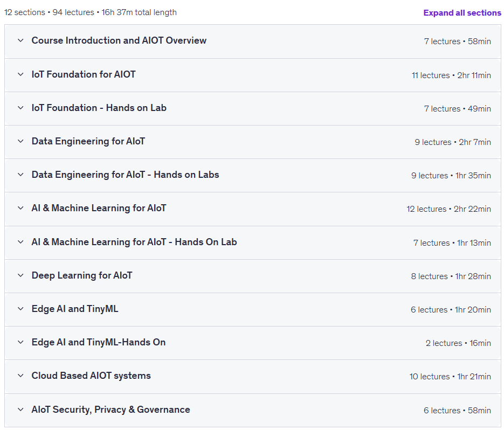Click '6 lectures • 58min' in AIoT Security row
This screenshot has height=430, width=504.
point(458,411)
